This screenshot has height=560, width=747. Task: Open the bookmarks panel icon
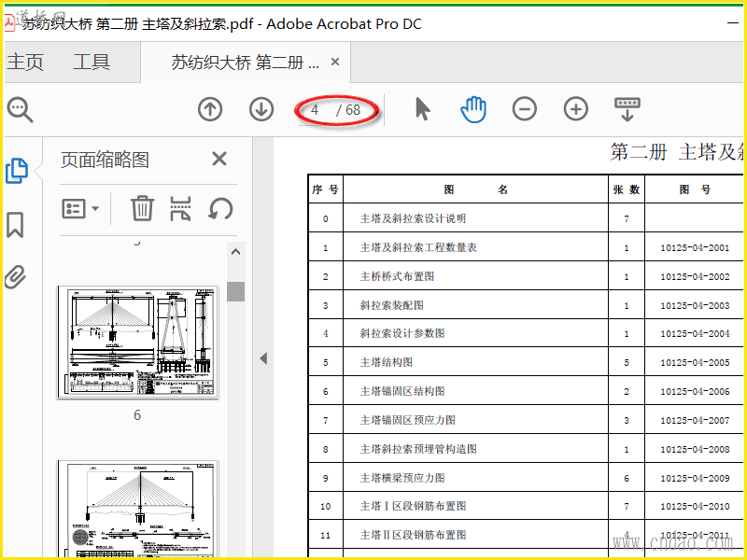15,225
